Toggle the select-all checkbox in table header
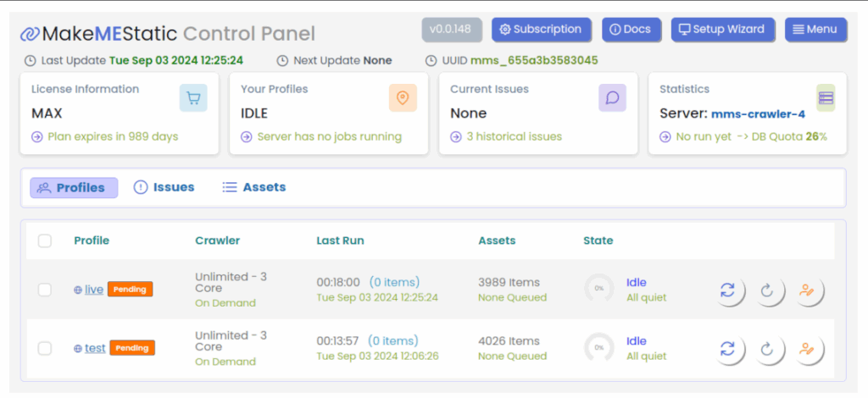 [45, 241]
